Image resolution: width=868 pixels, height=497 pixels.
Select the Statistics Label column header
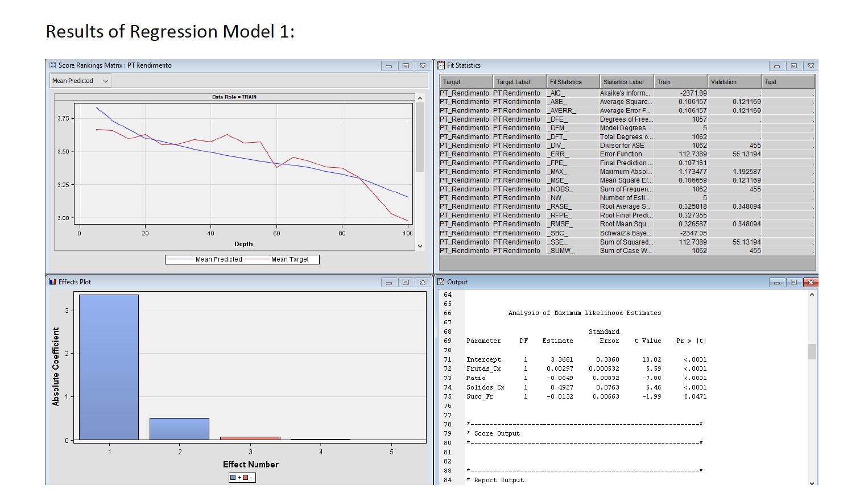pyautogui.click(x=626, y=81)
